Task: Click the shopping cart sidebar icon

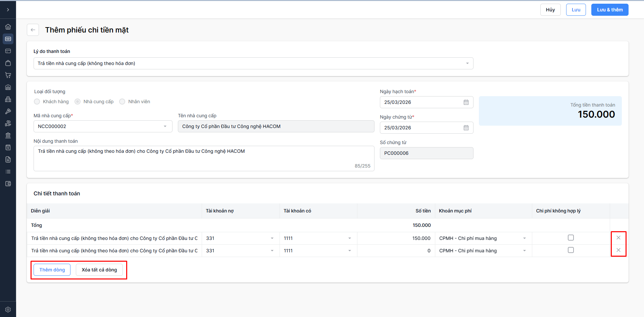Action: click(8, 75)
